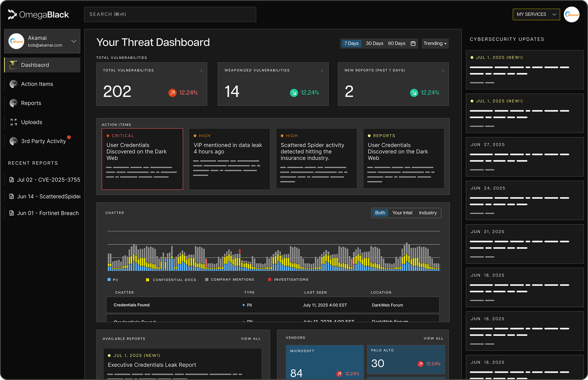Switch chatter filter to Your Intel
Image resolution: width=588 pixels, height=380 pixels.
(x=402, y=213)
